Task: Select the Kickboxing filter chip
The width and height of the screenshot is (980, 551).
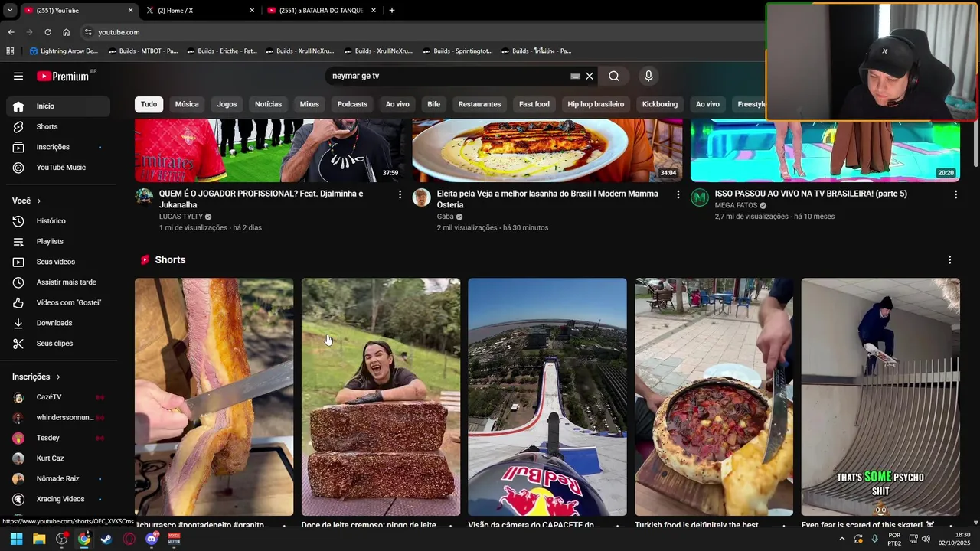Action: (660, 104)
